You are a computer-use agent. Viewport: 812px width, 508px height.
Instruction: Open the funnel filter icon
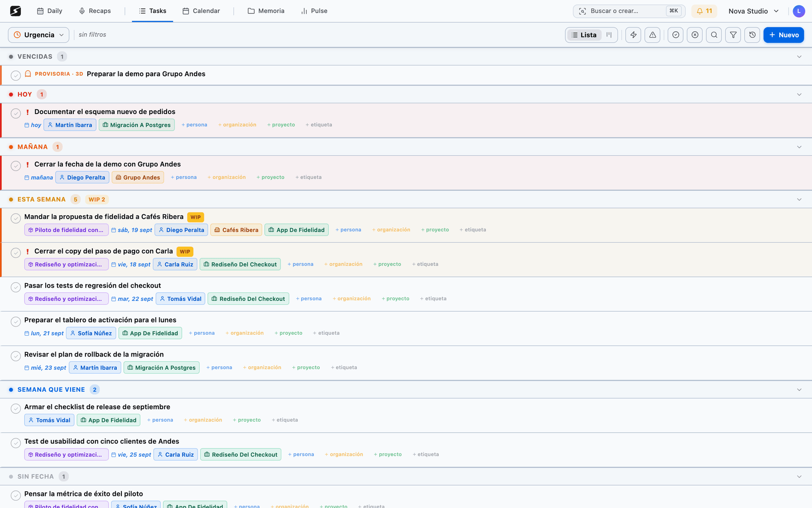click(733, 35)
